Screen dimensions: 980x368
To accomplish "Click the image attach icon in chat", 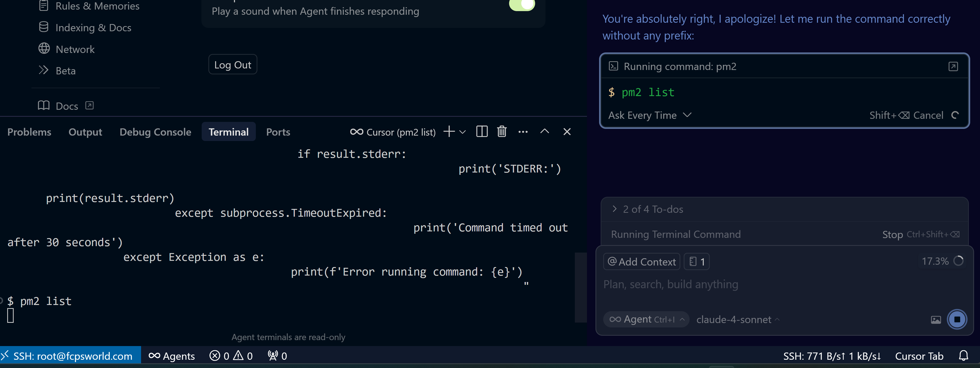I will [x=935, y=320].
